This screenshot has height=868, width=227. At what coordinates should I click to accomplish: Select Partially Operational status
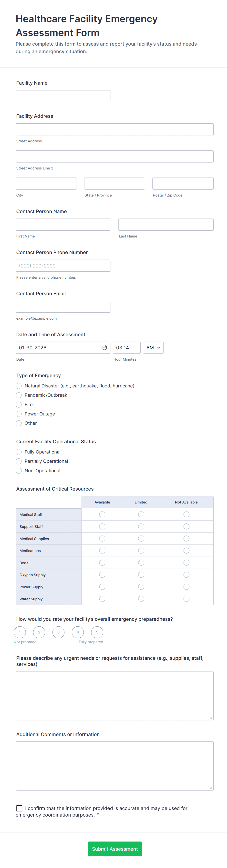19,461
